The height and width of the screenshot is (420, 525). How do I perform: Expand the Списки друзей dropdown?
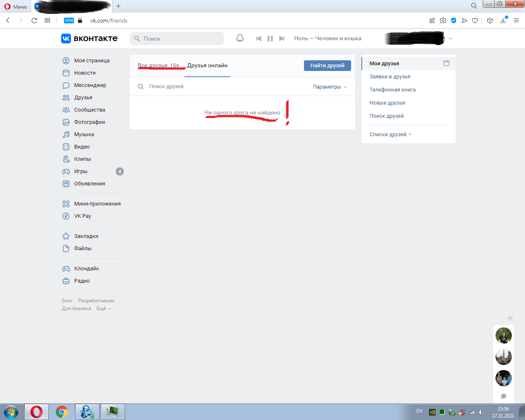point(390,135)
